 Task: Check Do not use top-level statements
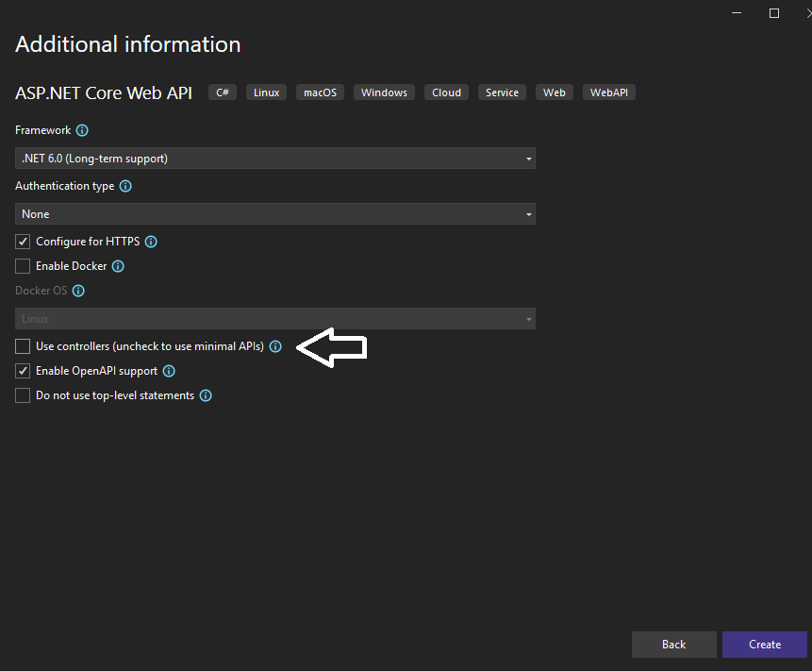(23, 395)
